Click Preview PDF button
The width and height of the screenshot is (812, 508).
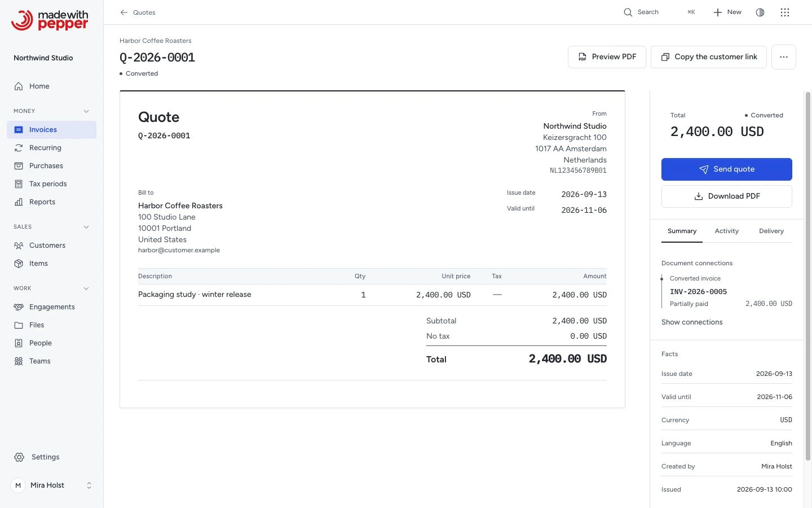point(607,57)
